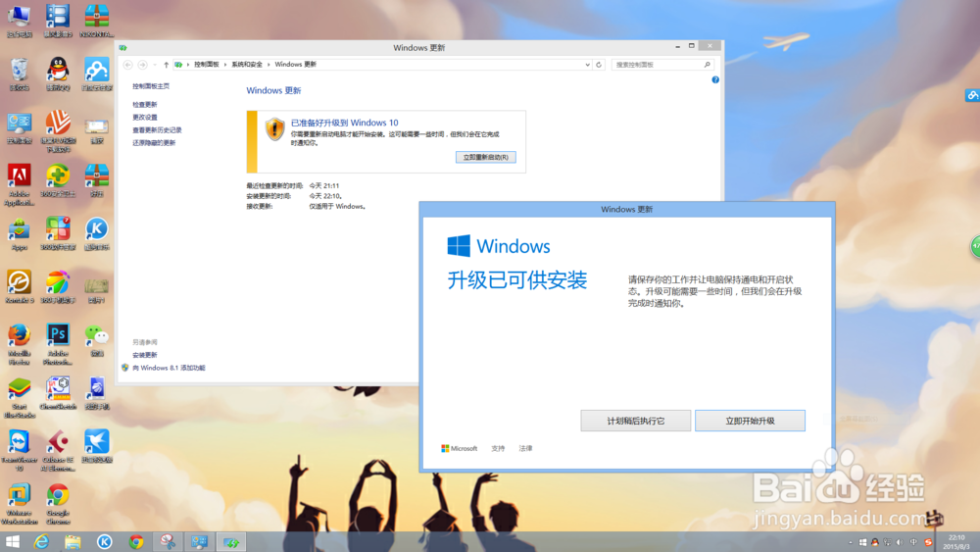Click the 已准备好升级到 Windows 10 heading
Screen dimensions: 980x552
(x=344, y=123)
